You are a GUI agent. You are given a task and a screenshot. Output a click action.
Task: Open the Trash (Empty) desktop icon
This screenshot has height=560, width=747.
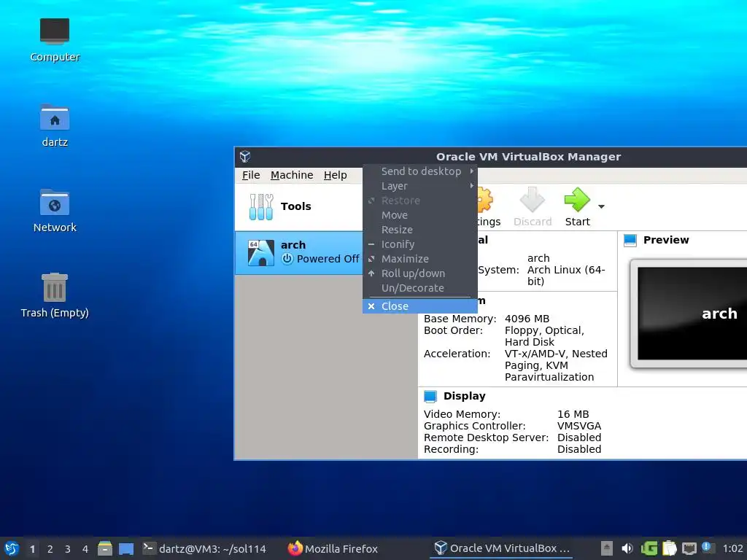tap(55, 287)
